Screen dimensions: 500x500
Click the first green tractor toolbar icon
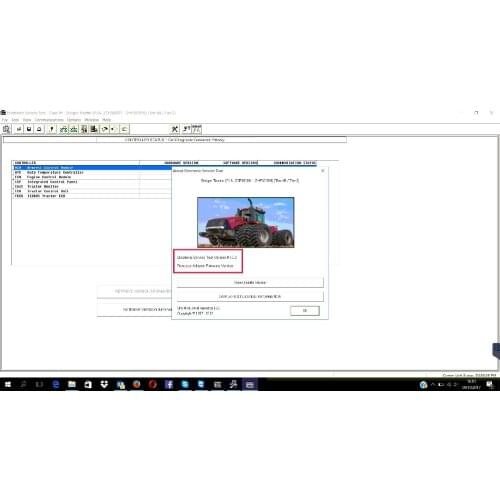coord(64,129)
